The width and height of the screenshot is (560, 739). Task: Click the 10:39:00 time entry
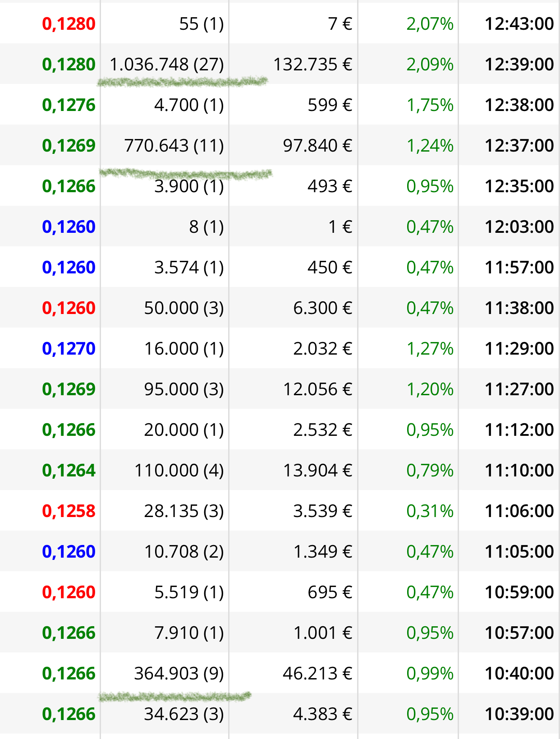pos(519,714)
